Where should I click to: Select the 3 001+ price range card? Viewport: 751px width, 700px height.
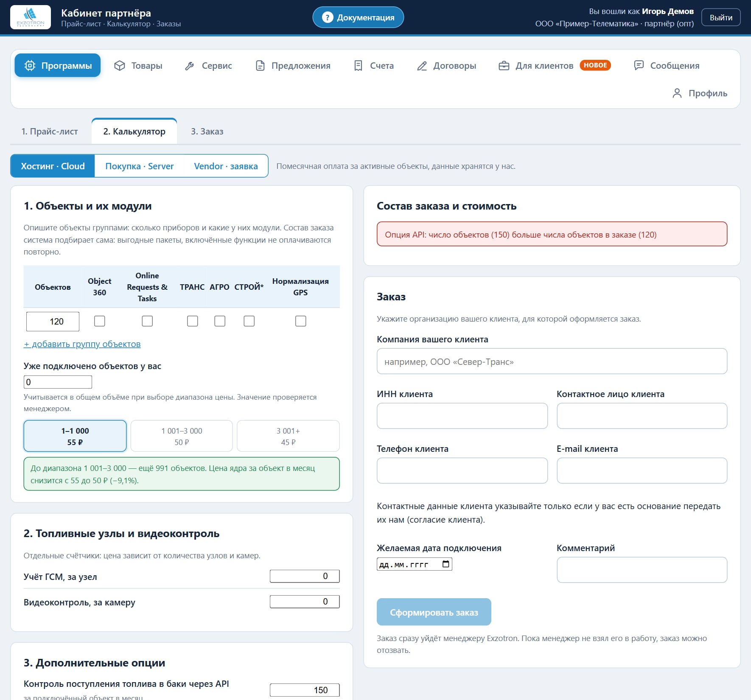pos(288,436)
